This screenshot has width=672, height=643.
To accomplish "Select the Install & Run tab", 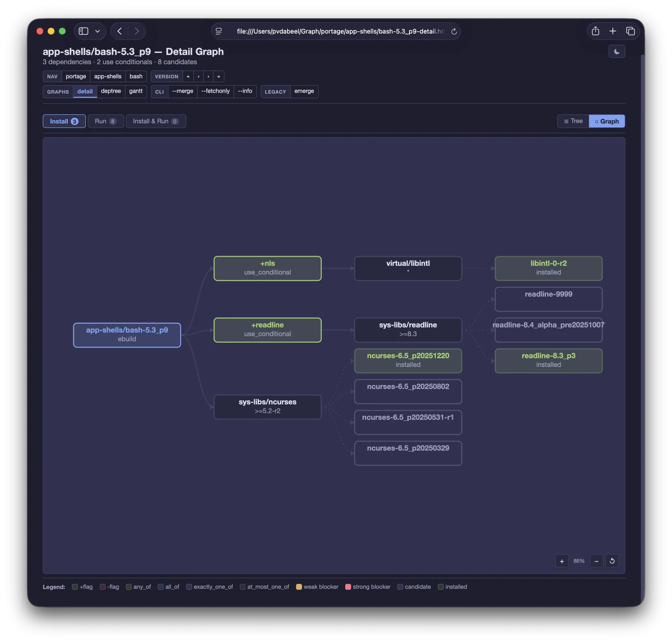I will point(156,121).
